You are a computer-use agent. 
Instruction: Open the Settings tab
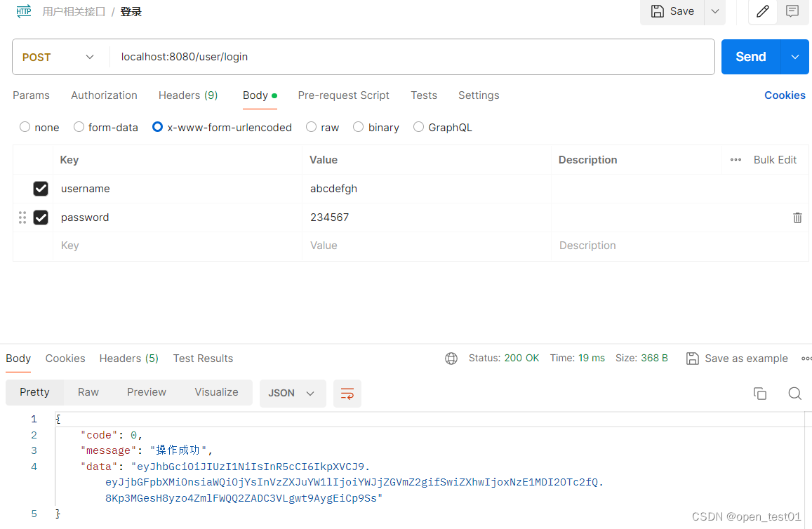[x=479, y=95]
